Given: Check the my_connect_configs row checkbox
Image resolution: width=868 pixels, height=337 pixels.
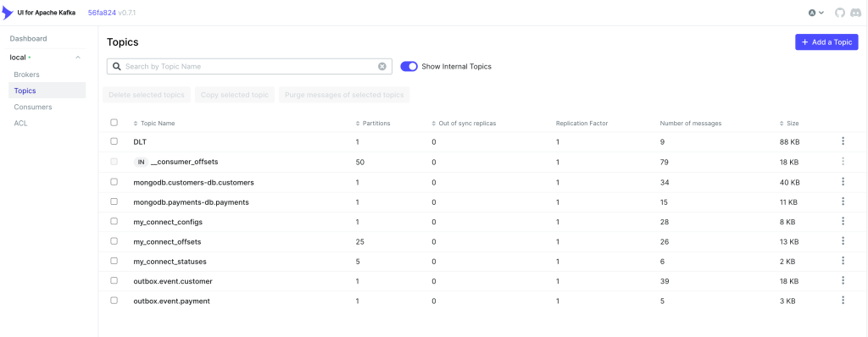Looking at the screenshot, I should (114, 221).
